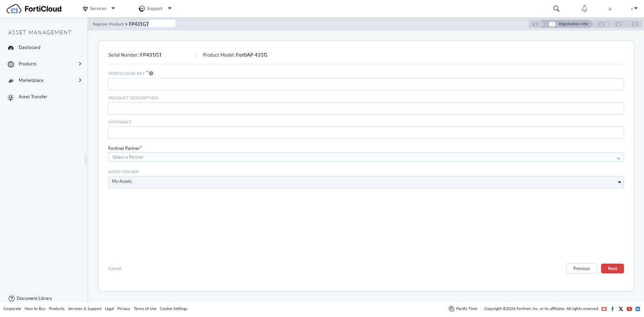Expand the Marketplace sidebar chevron
This screenshot has width=644, height=317.
point(80,80)
